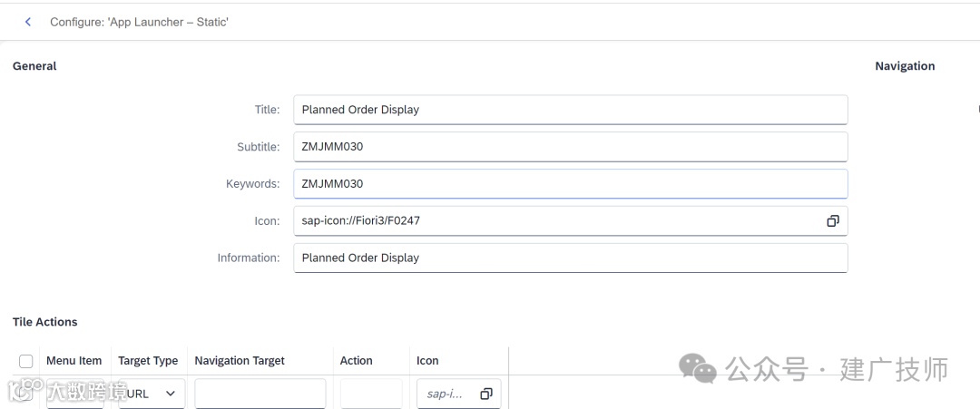Click the Action column header
Viewport: 980px width, 409px height.
click(356, 361)
